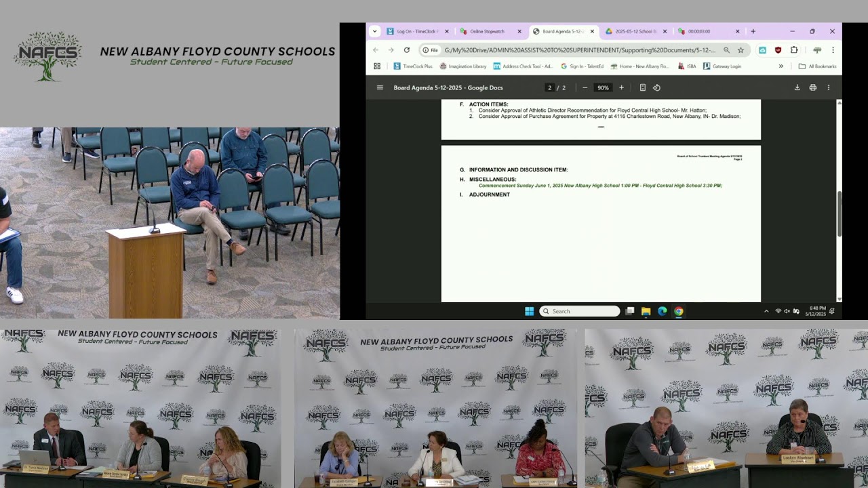The image size is (868, 488).
Task: Open the PDF viewer sidebar menu icon
Action: click(x=380, y=87)
